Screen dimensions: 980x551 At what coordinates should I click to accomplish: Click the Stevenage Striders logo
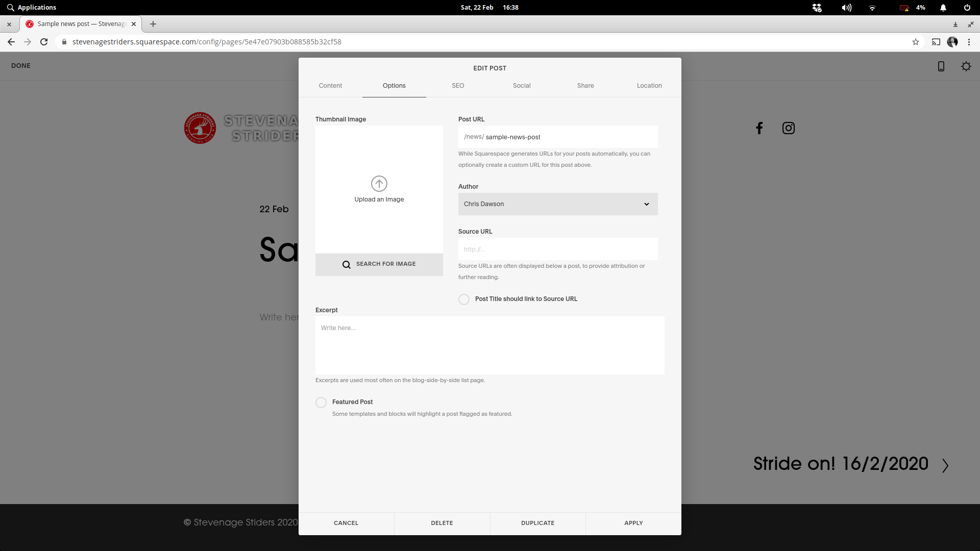coord(200,128)
